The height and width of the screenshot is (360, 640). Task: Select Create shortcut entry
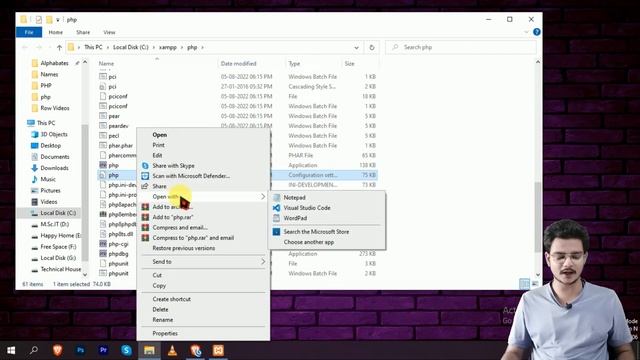pyautogui.click(x=171, y=299)
